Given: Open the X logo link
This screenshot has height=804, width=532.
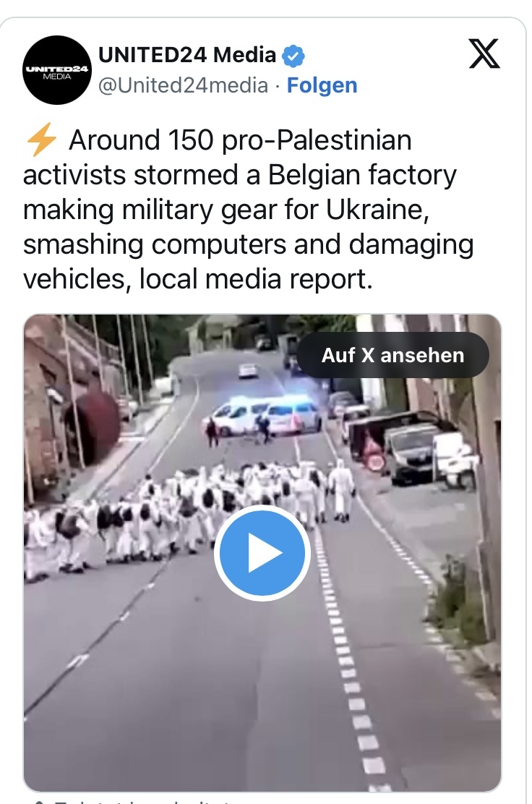Looking at the screenshot, I should 484,54.
